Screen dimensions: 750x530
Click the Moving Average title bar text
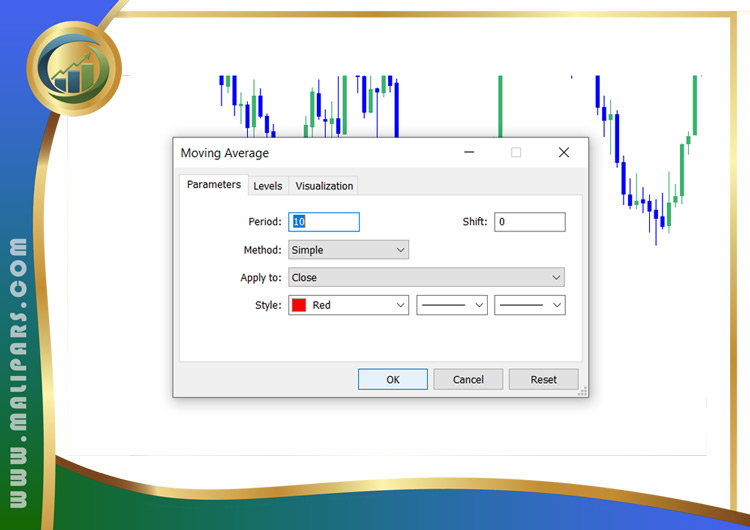click(225, 153)
